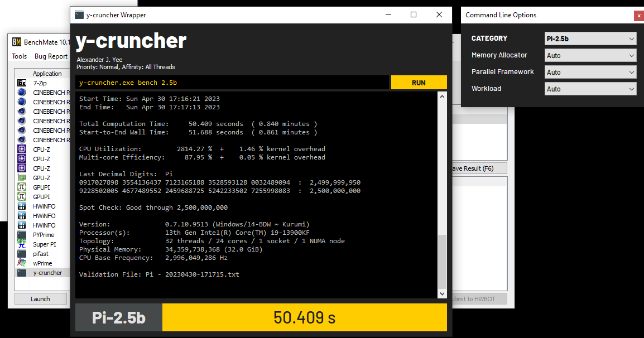Select the pifast icon in BenchMate list
Image resolution: width=644 pixels, height=338 pixels.
22,254
